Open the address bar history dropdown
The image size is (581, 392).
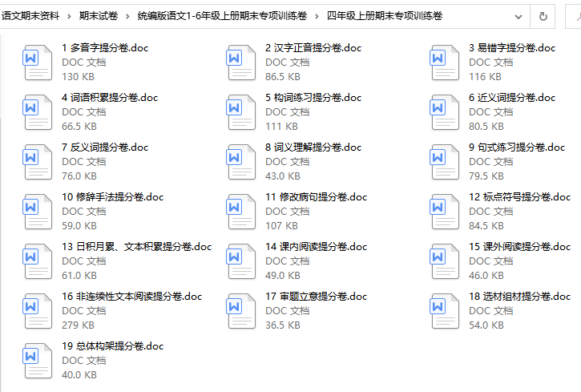[518, 16]
